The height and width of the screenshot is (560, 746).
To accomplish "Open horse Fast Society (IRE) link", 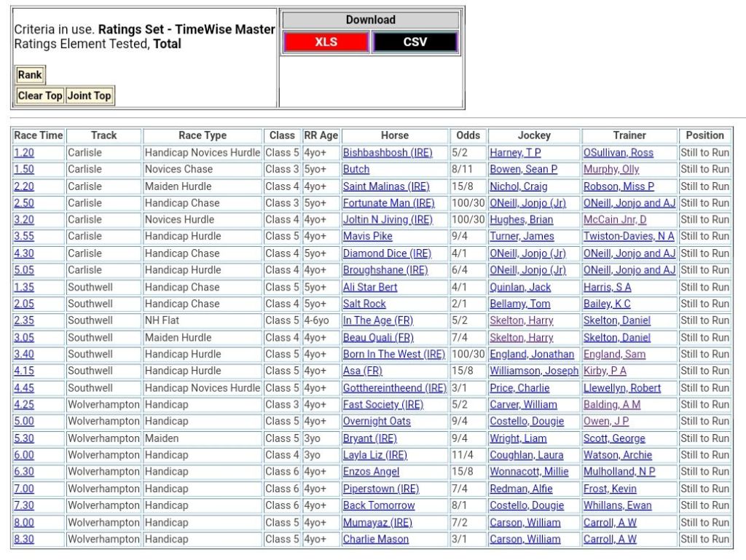I will 382,405.
